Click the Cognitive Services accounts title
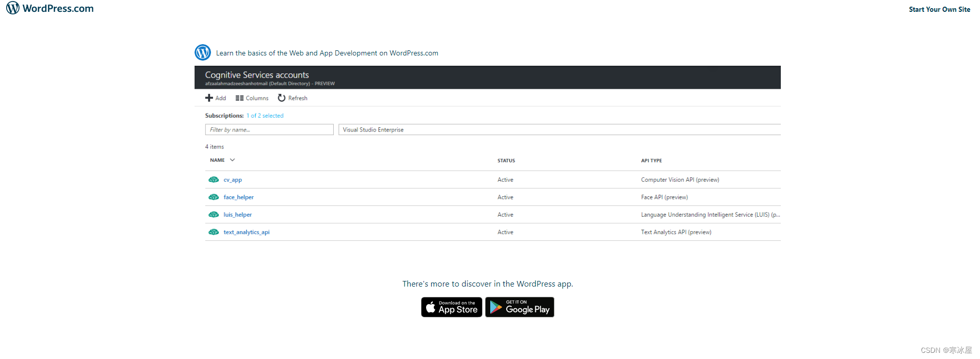The height and width of the screenshot is (359, 980). tap(257, 75)
